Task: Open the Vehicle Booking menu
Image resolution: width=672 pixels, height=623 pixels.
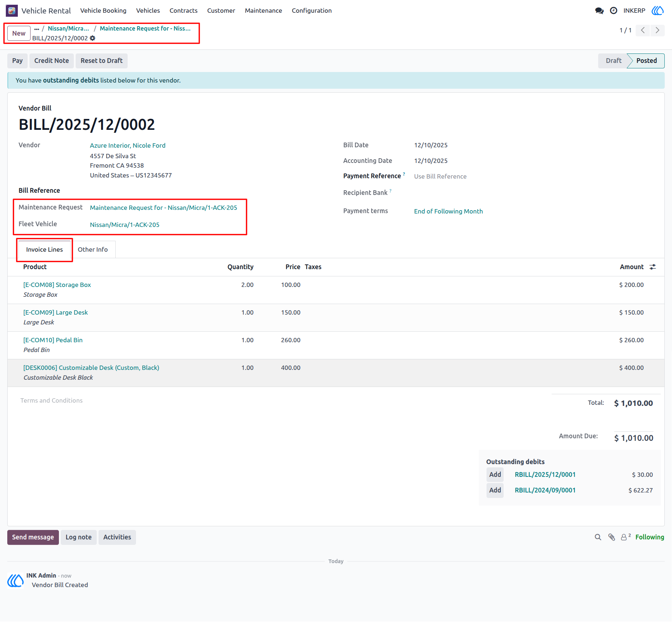Action: [103, 11]
